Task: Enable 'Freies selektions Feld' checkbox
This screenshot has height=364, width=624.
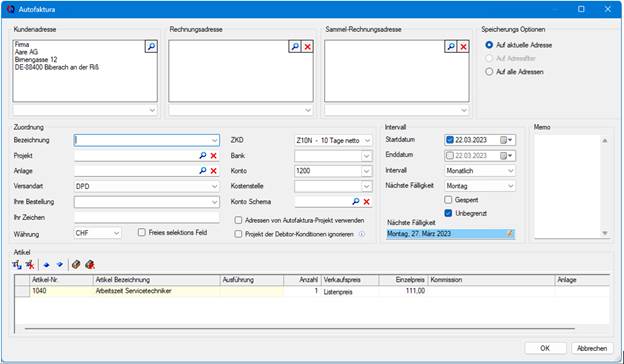Action: pyautogui.click(x=142, y=232)
